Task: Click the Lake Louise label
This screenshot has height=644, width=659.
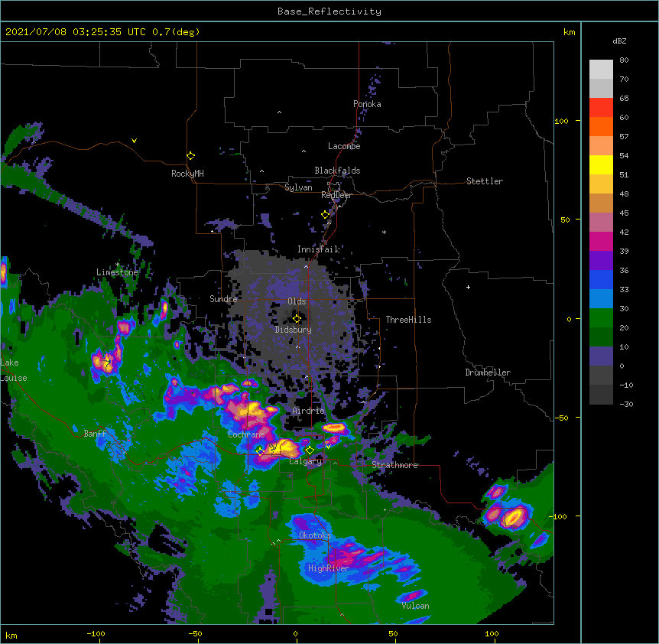Action: 14,370
